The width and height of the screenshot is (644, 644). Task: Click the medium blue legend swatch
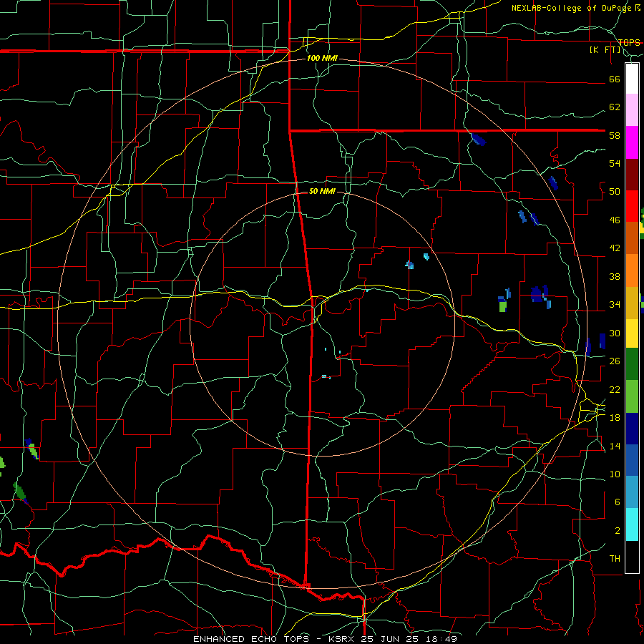point(632,460)
